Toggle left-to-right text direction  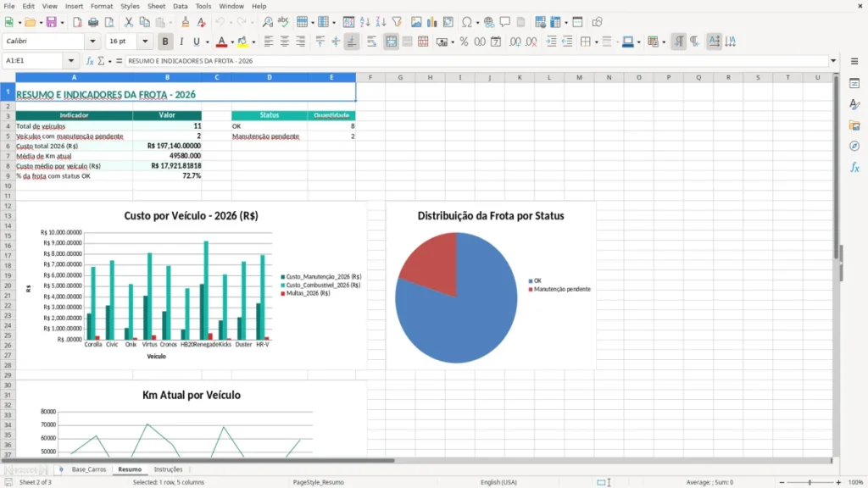point(679,42)
